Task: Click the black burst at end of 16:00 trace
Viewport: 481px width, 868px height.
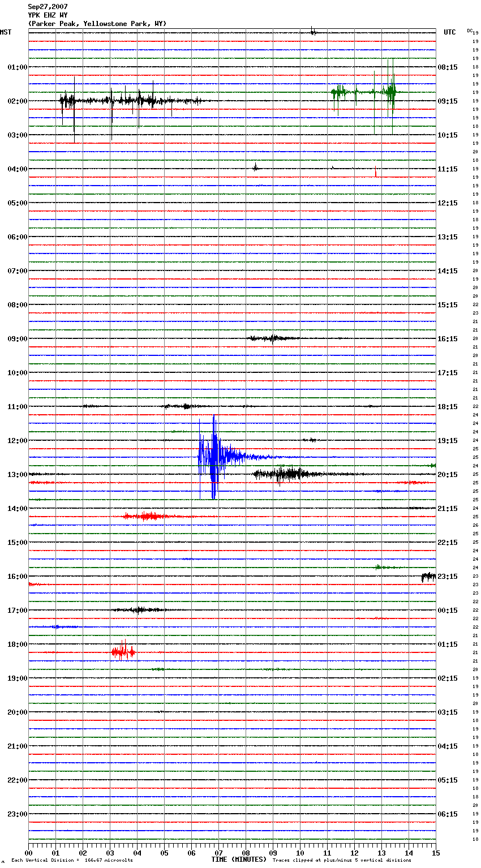Action: (x=428, y=577)
